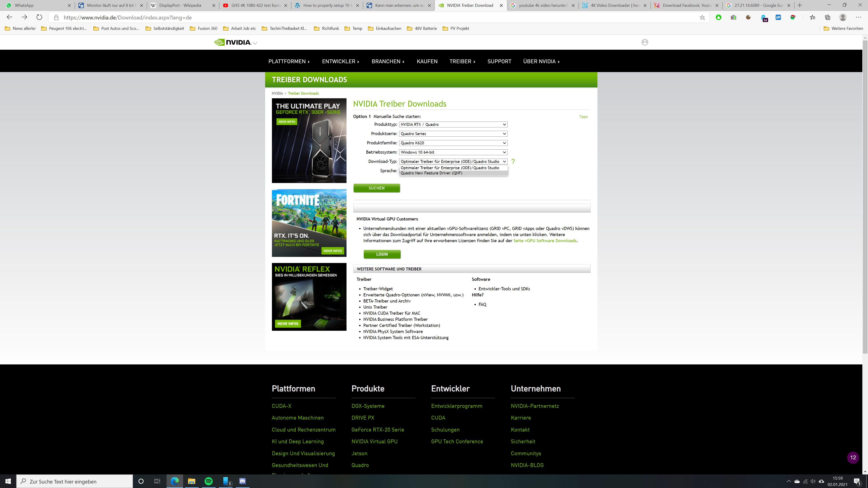Click the green question mark help icon
This screenshot has width=868, height=488.
513,162
